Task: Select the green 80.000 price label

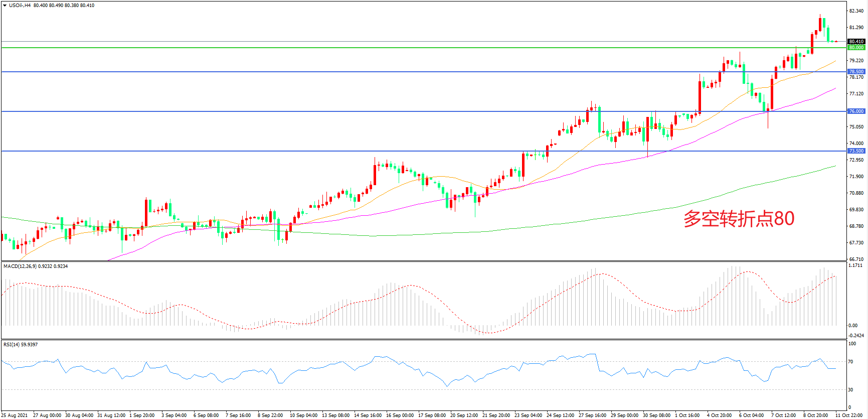Action: (x=856, y=48)
